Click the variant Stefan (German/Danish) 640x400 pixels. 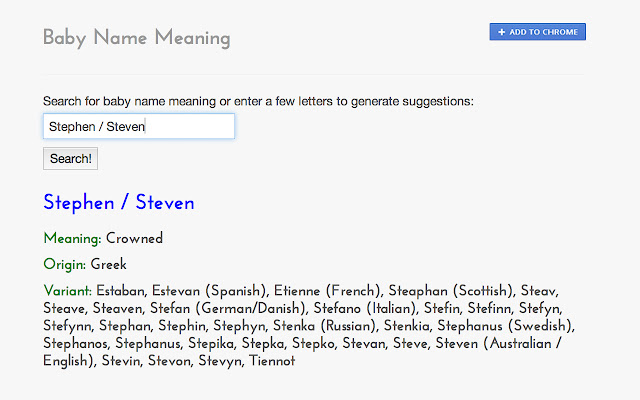[229, 308]
